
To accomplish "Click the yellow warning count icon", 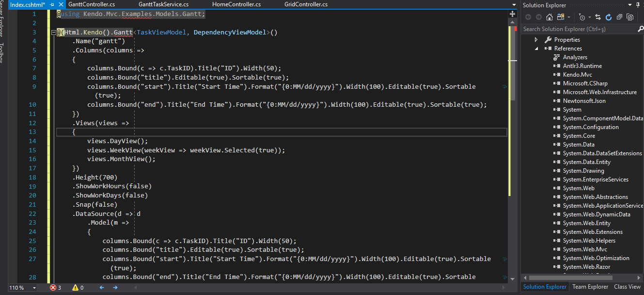I will coord(75,288).
